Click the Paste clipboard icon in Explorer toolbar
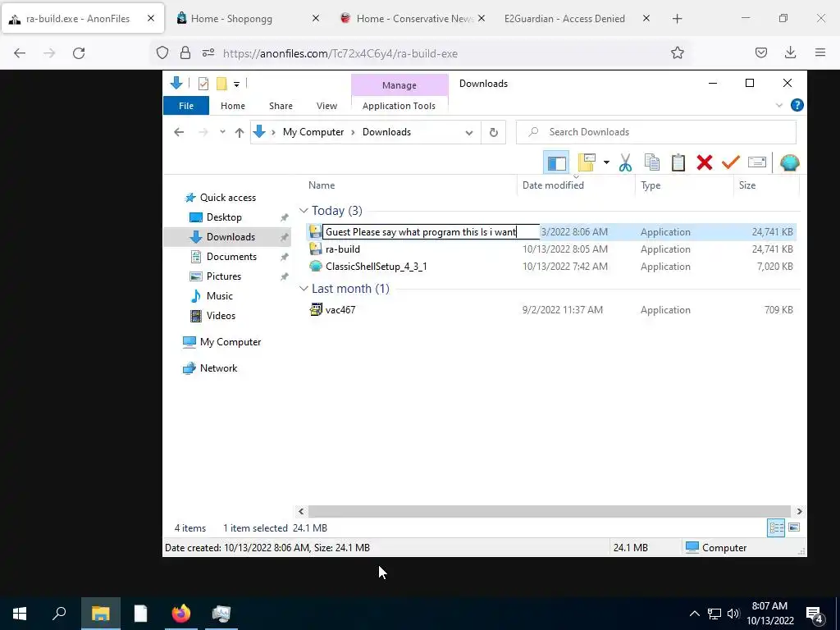The height and width of the screenshot is (630, 840). coord(678,162)
